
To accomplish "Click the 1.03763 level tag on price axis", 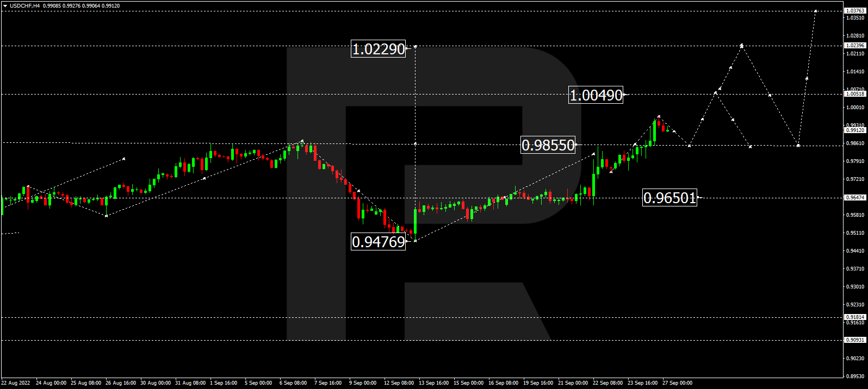I will (x=855, y=11).
